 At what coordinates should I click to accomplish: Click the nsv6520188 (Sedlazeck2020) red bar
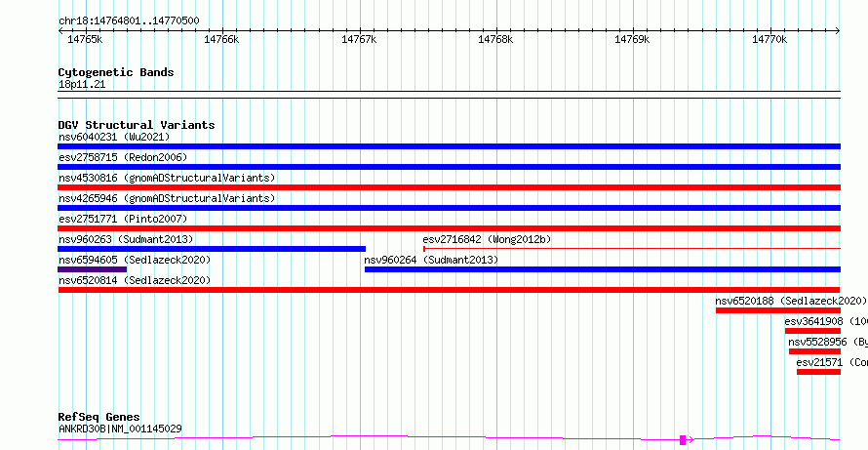coord(777,310)
